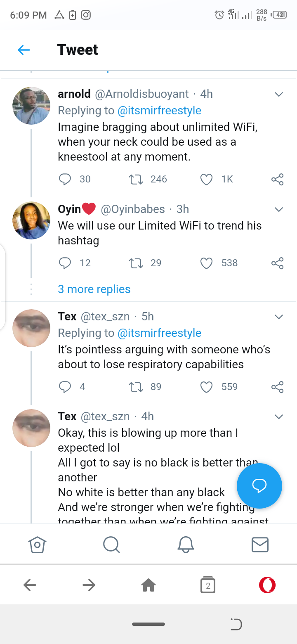The width and height of the screenshot is (297, 644).
Task: Open options chevron on Tex's 5h tweet
Action: tap(279, 317)
